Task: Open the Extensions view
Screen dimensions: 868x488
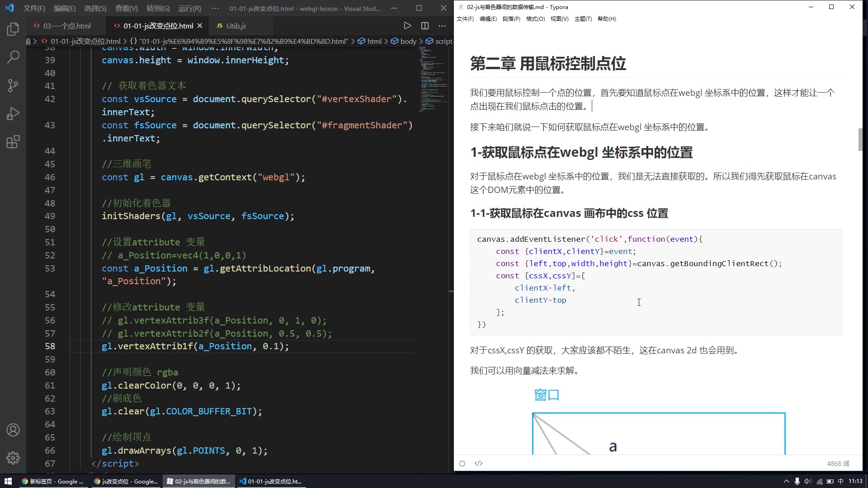Action: [x=13, y=142]
